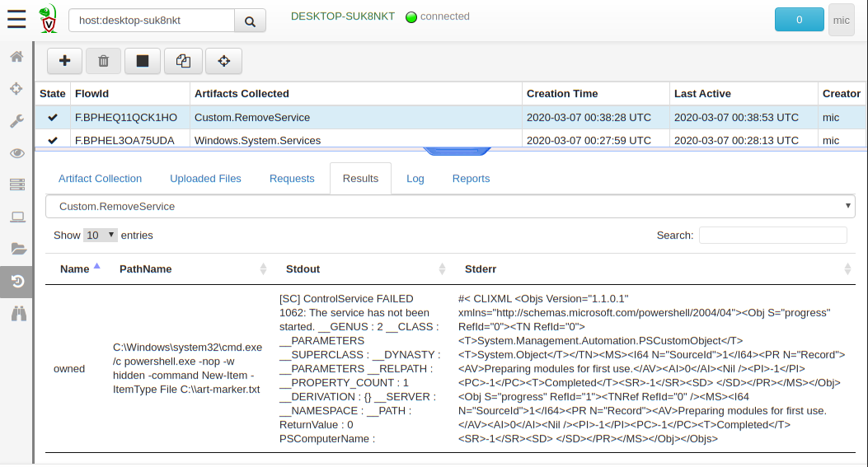Open the Show entries count dropdown
This screenshot has width=868, height=467.
click(x=101, y=236)
